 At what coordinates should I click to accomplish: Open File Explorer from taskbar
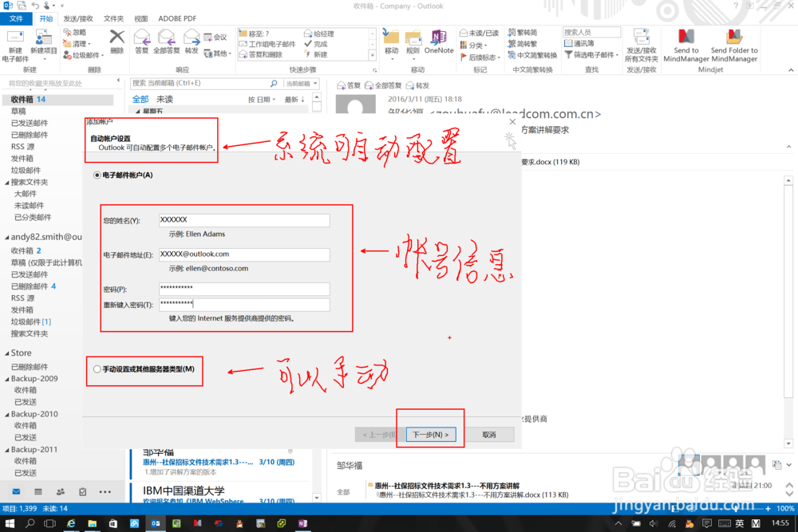(92, 523)
